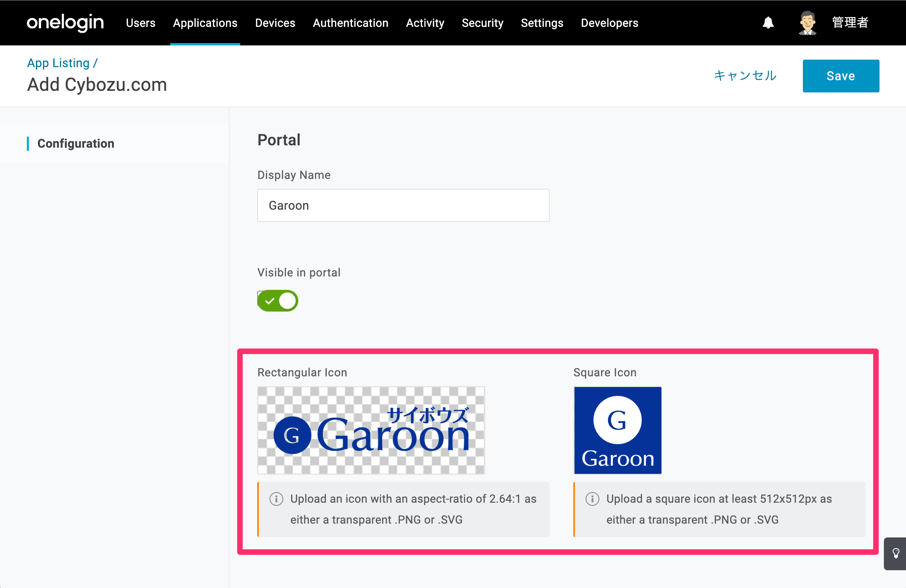Click the 'Add Cybozu.com' page title
This screenshot has width=906, height=588.
tap(97, 85)
